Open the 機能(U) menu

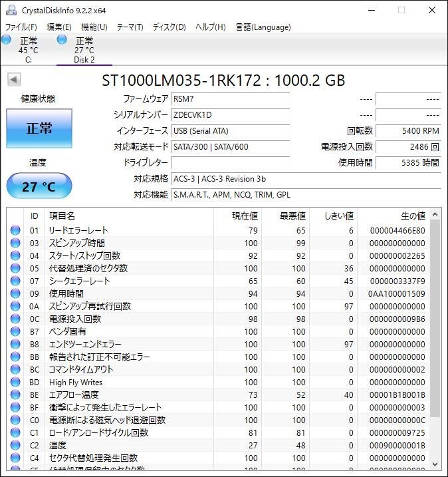coord(94,27)
